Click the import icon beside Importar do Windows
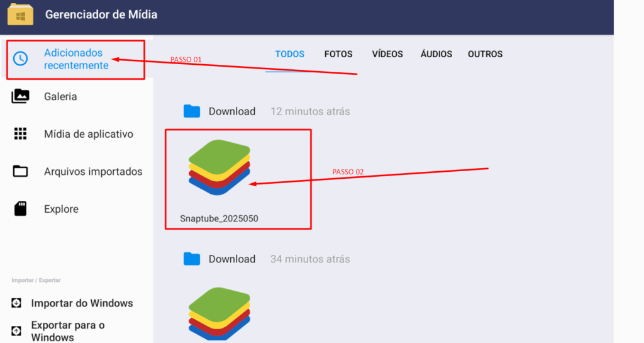This screenshot has height=343, width=644. [16, 303]
